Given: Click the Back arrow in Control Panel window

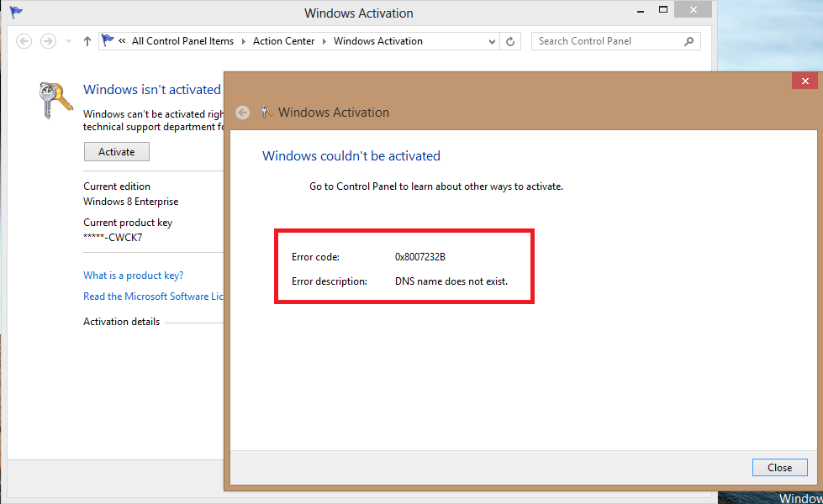Looking at the screenshot, I should click(x=24, y=41).
